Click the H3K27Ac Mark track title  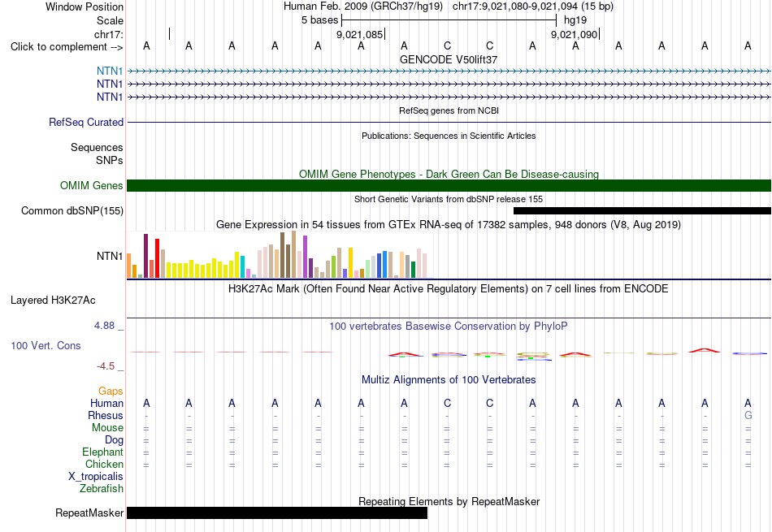pyautogui.click(x=449, y=289)
